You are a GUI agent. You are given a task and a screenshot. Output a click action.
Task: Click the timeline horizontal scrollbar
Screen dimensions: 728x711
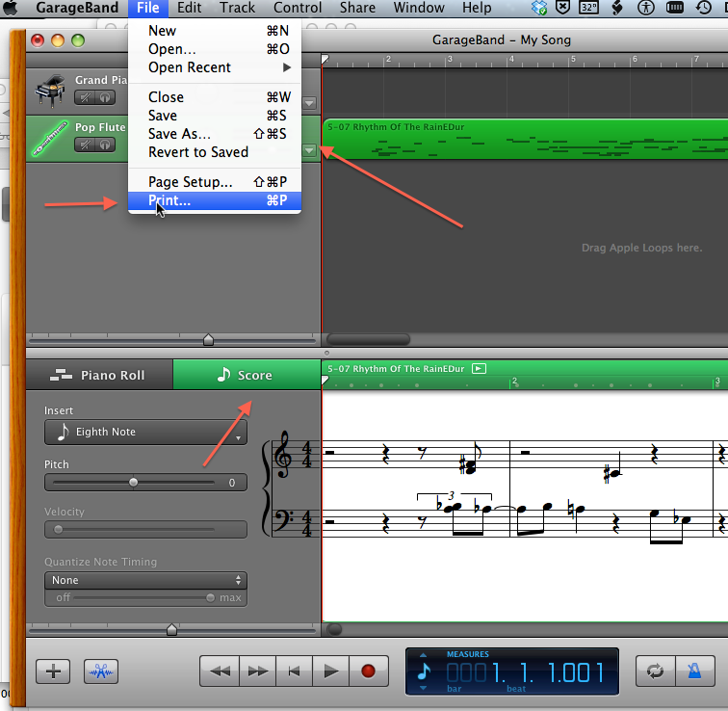pos(368,340)
